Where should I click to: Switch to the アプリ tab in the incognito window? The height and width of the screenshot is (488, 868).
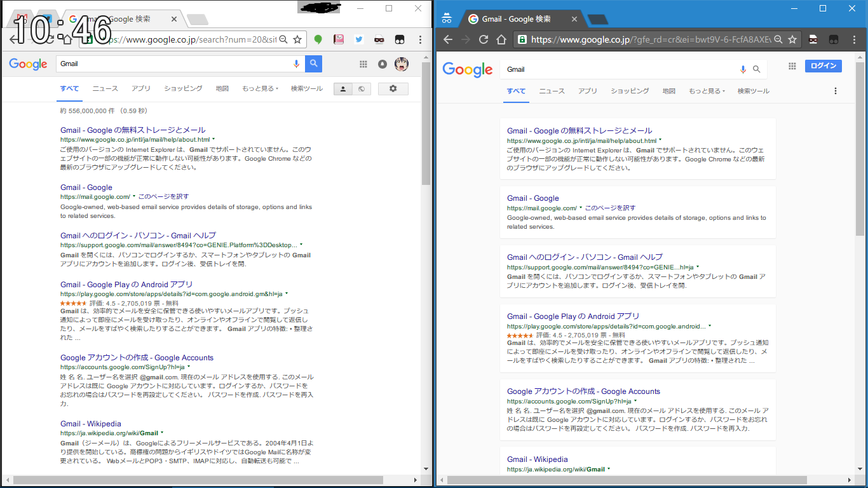pyautogui.click(x=588, y=91)
